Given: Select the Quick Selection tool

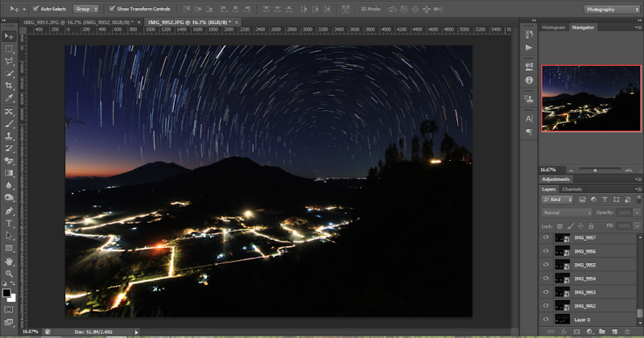Looking at the screenshot, I should 9,73.
